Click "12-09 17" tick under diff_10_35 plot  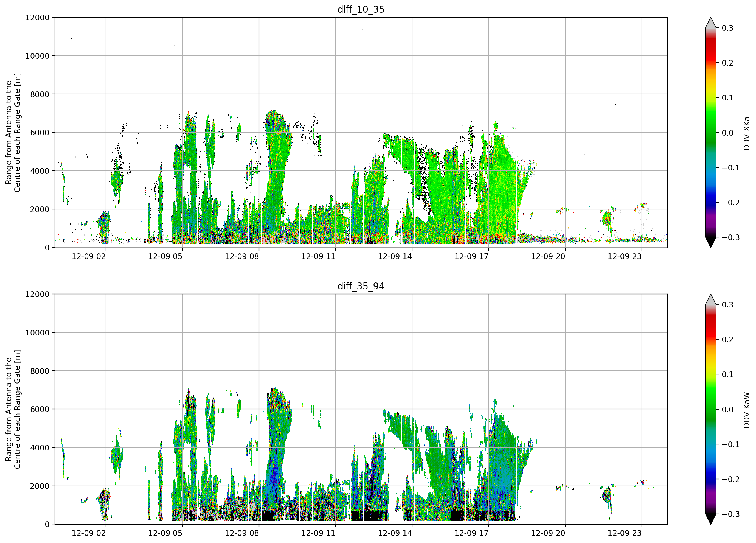pos(471,256)
